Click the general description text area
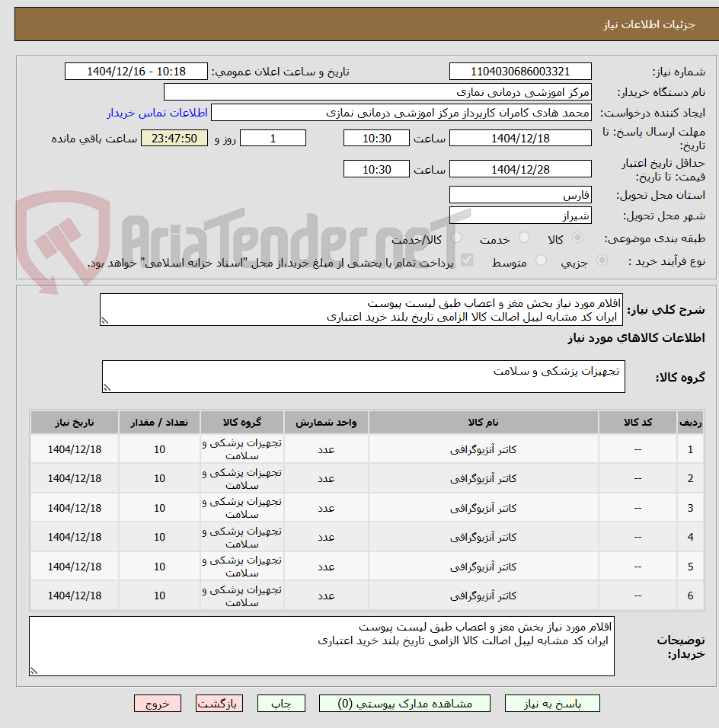The width and height of the screenshot is (719, 728). (361, 309)
